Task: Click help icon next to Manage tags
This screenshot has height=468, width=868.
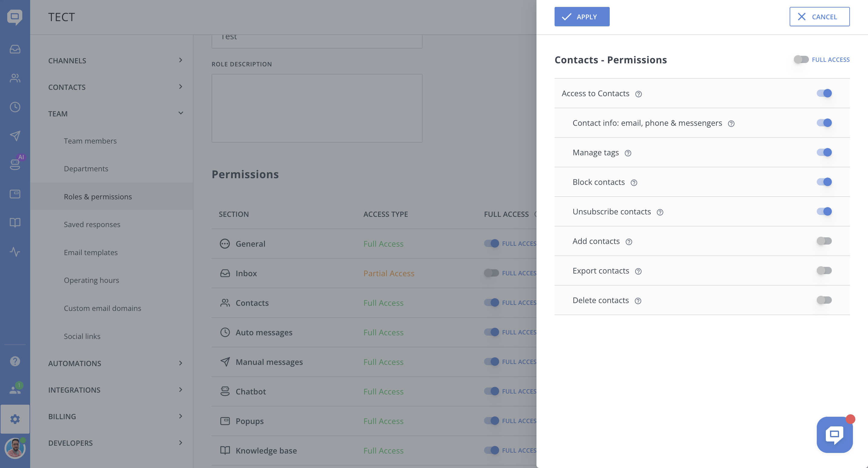Action: point(628,153)
